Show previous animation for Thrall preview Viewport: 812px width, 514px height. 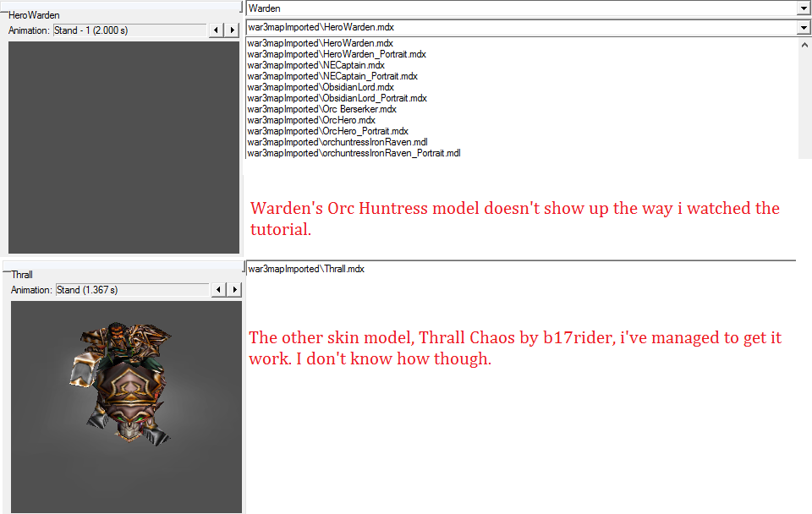tap(219, 290)
